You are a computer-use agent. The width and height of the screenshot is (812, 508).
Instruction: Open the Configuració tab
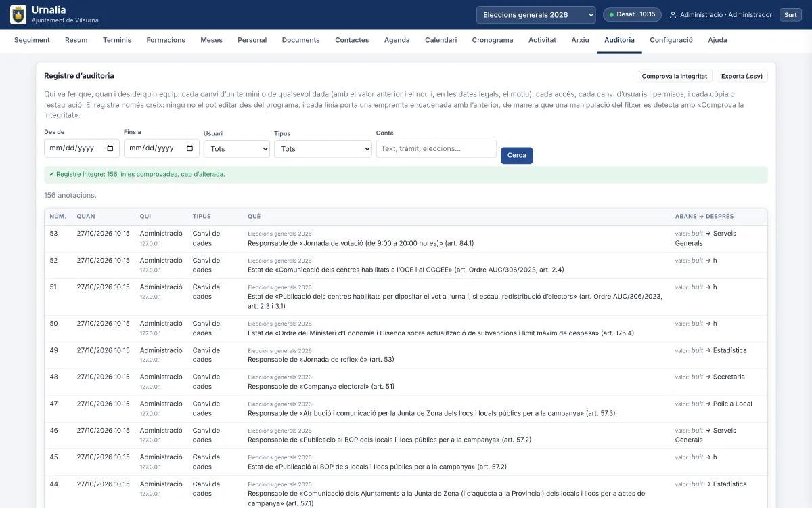point(671,40)
